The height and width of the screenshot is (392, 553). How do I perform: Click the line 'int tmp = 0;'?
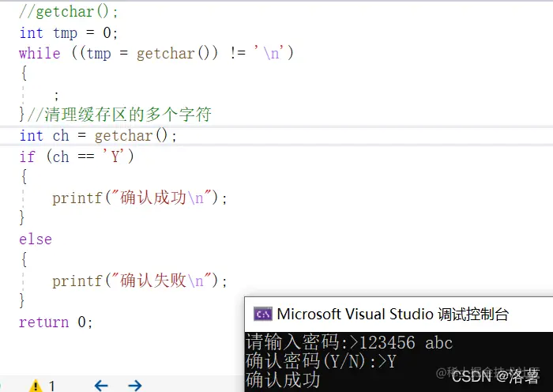pyautogui.click(x=69, y=33)
